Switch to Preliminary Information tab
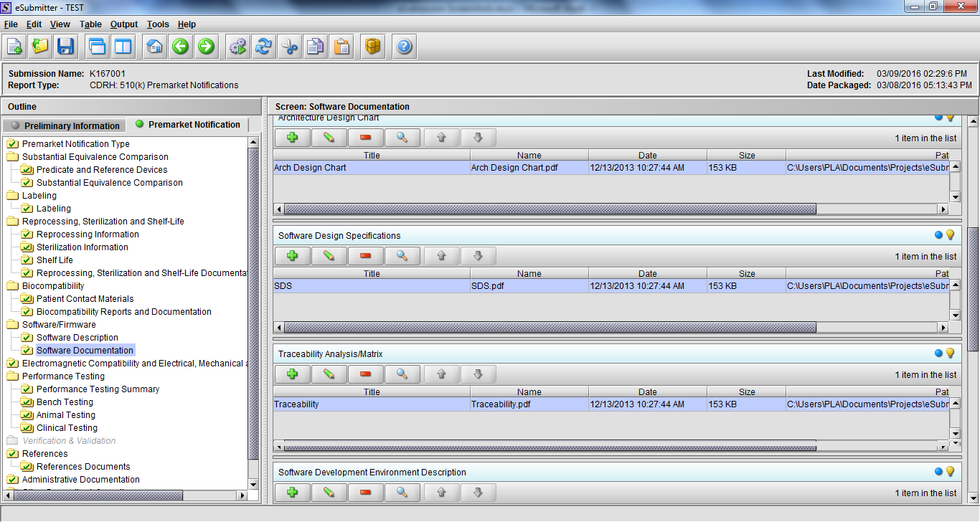 65,125
